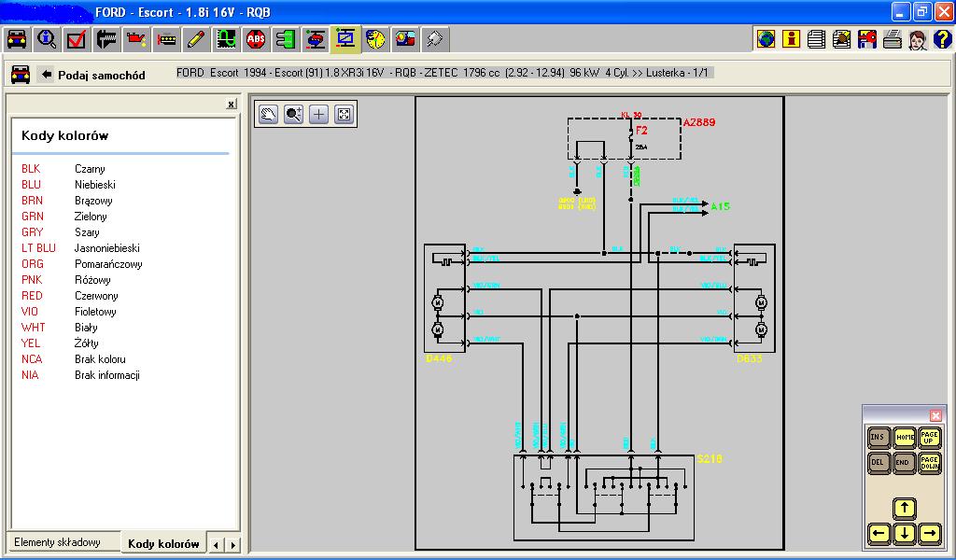The image size is (956, 560).
Task: Select the red checkmark toolbar icon
Action: coord(77,39)
